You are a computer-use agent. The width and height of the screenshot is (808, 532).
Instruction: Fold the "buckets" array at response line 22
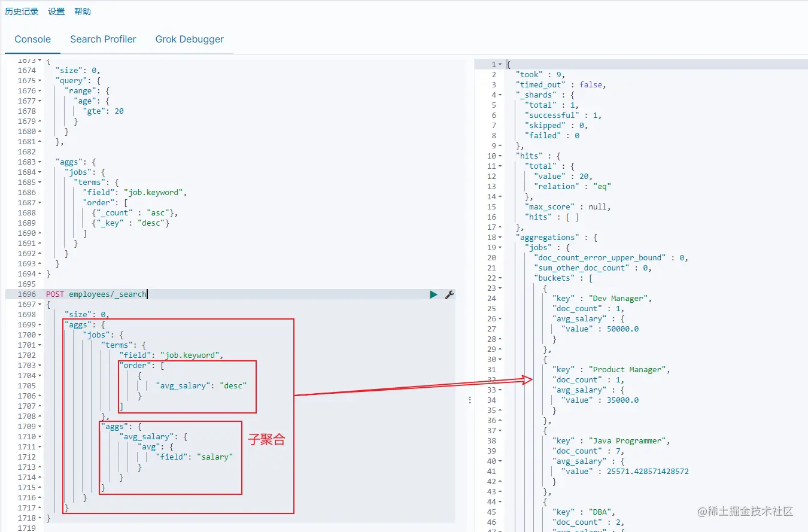(500, 278)
